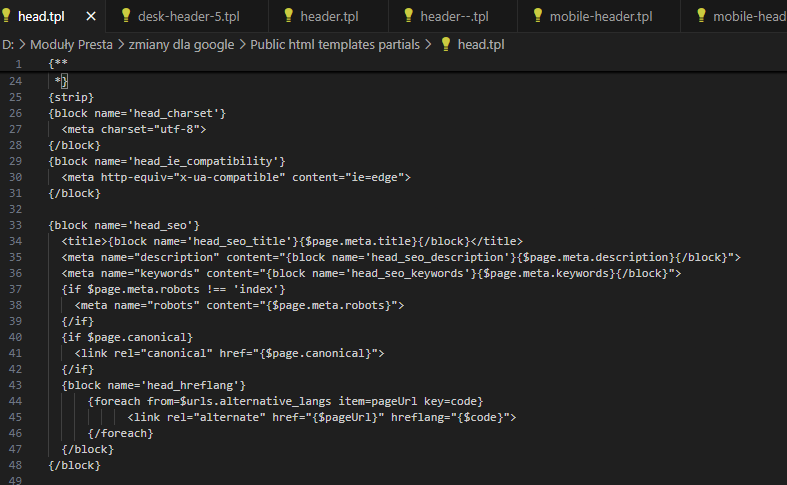
Task: Click the lightbulb icon on header--.tpl tab
Action: pyautogui.click(x=409, y=16)
